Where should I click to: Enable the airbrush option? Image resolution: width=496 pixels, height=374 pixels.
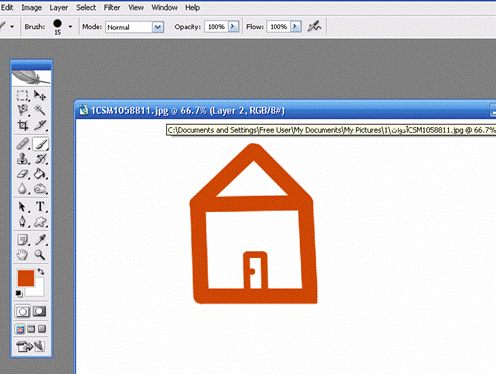(314, 26)
